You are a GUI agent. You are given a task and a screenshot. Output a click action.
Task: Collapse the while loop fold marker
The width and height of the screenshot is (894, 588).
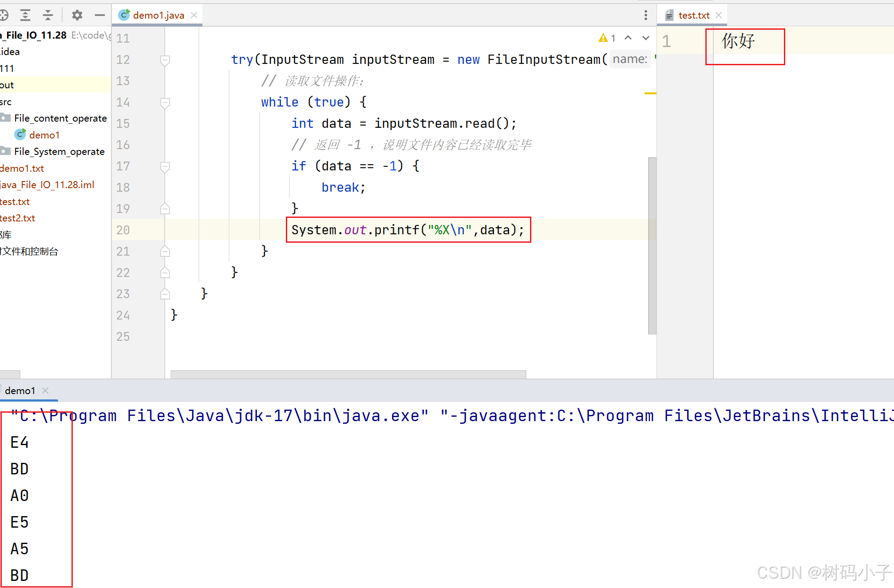(x=165, y=103)
